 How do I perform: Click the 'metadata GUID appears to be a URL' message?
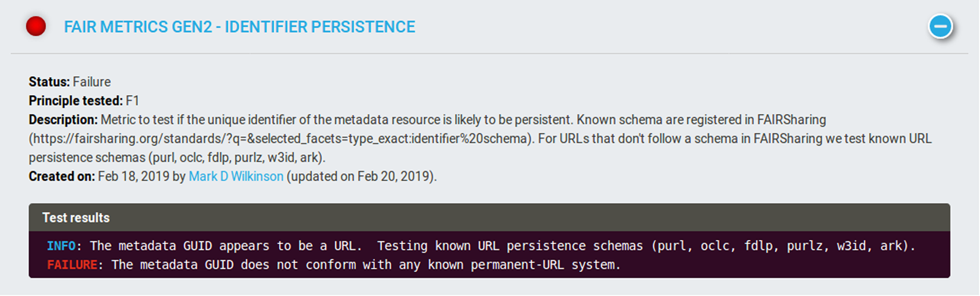tap(225, 246)
